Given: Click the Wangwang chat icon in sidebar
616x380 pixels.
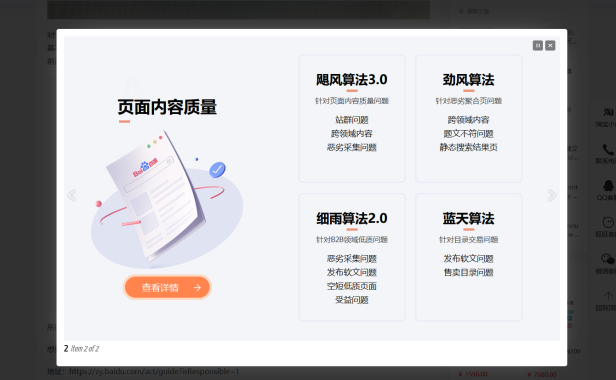Looking at the screenshot, I should (x=608, y=222).
